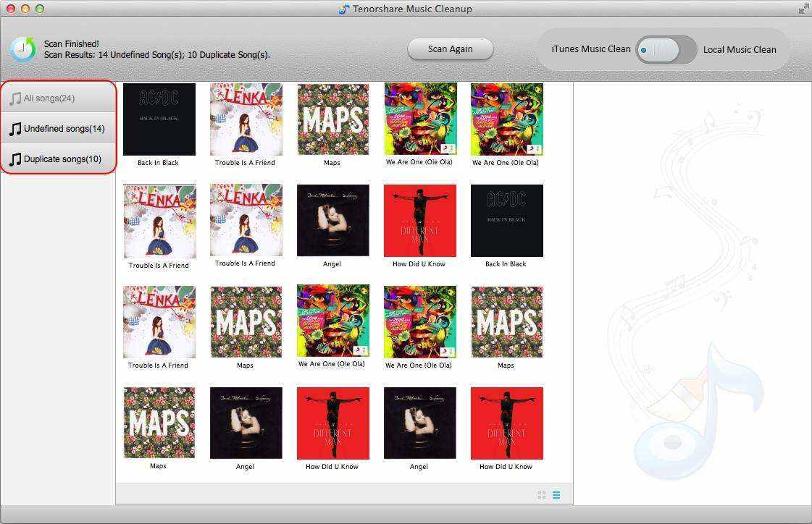Click the Undefined songs music note icon
Viewport: 812px width, 524px height.
(14, 128)
